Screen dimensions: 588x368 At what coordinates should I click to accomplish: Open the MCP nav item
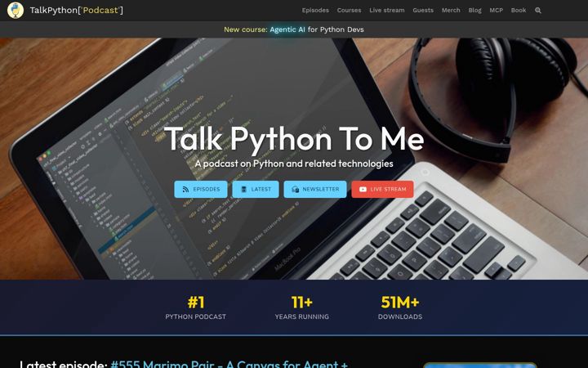497,10
